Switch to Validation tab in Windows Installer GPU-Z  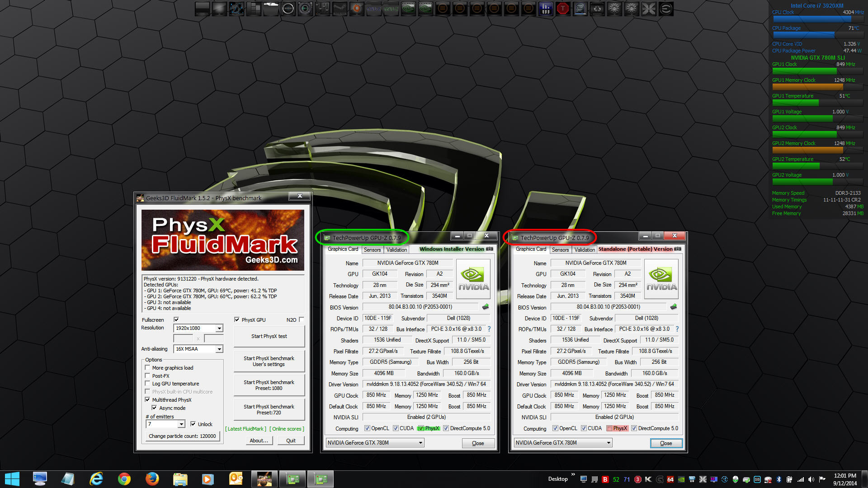point(396,250)
